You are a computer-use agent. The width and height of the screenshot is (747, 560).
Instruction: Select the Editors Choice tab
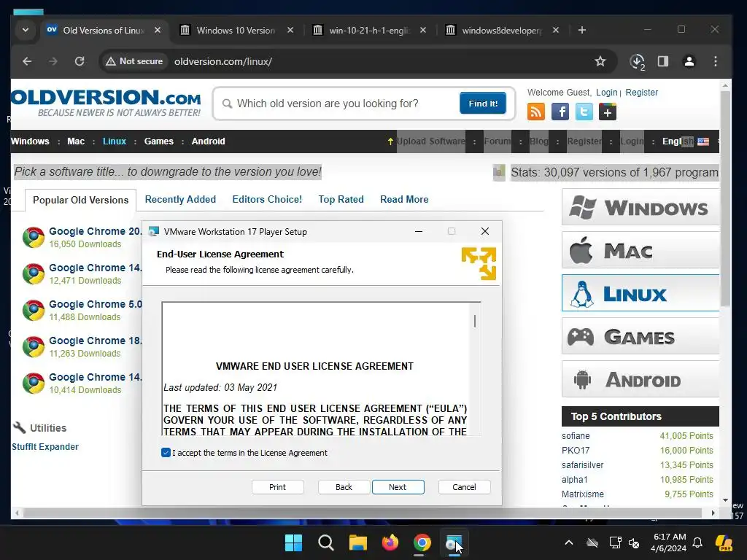tap(267, 200)
